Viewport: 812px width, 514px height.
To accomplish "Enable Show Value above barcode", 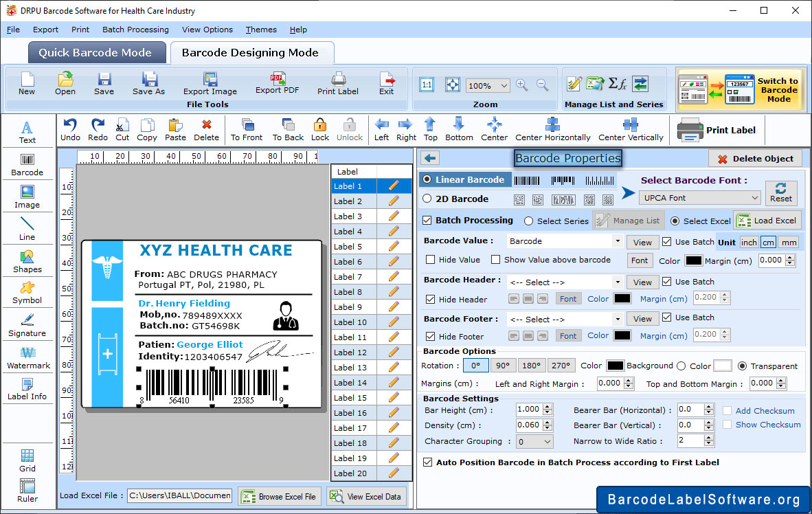I will pyautogui.click(x=495, y=260).
